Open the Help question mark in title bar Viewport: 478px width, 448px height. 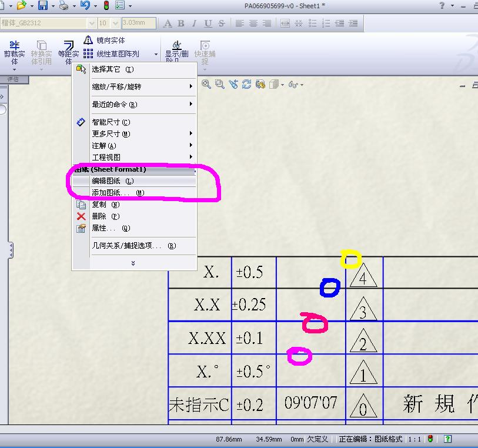coord(442,5)
